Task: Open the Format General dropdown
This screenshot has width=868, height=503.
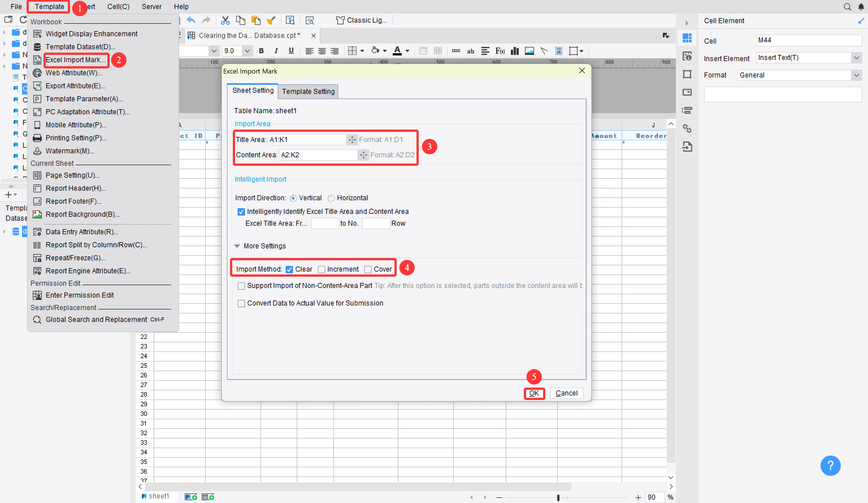Action: 856,75
